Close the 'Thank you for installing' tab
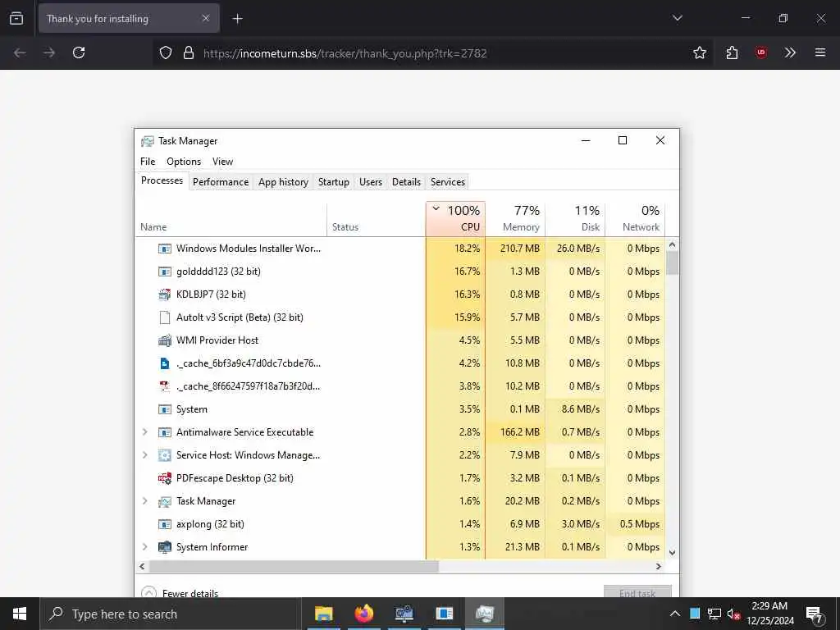Viewport: 840px width, 630px height. [x=206, y=18]
